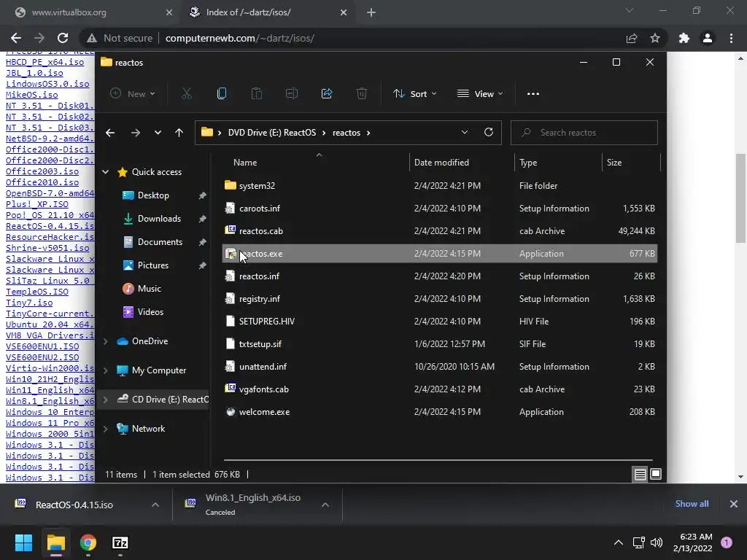Click the HBCD_PE_x64.iso link
The height and width of the screenshot is (560, 747).
[44, 62]
